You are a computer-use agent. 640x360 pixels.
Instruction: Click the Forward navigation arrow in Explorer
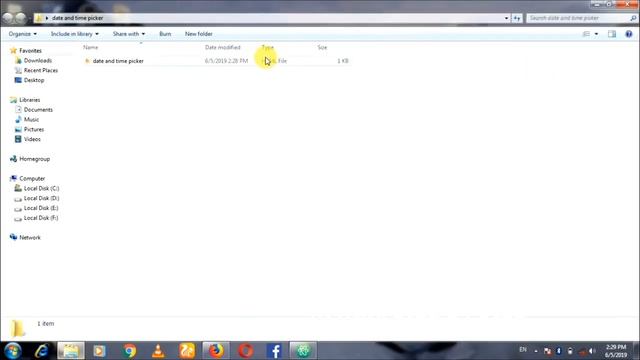[x=21, y=18]
